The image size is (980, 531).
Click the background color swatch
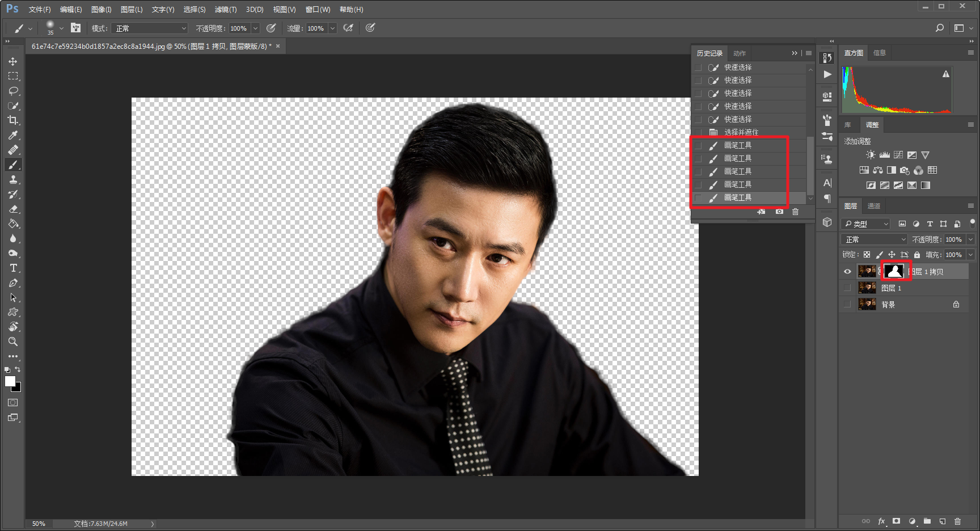point(18,389)
